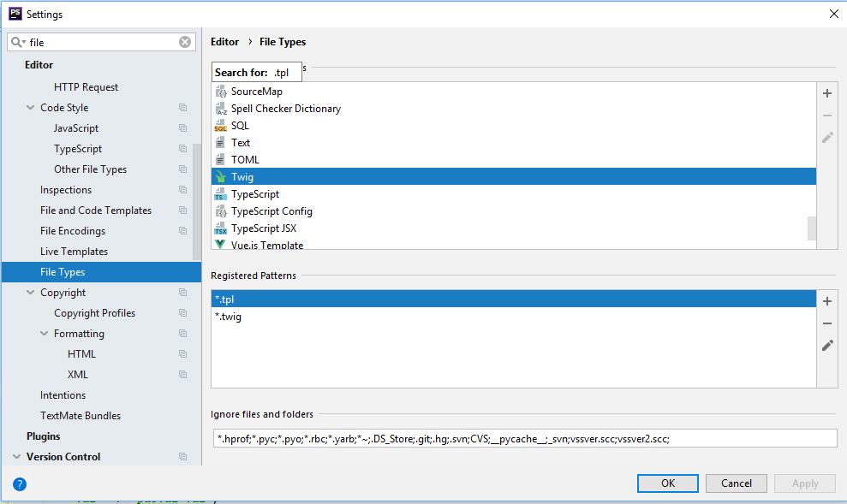Open the Live Templates settings page
Viewport: 847px width, 504px height.
(x=74, y=252)
